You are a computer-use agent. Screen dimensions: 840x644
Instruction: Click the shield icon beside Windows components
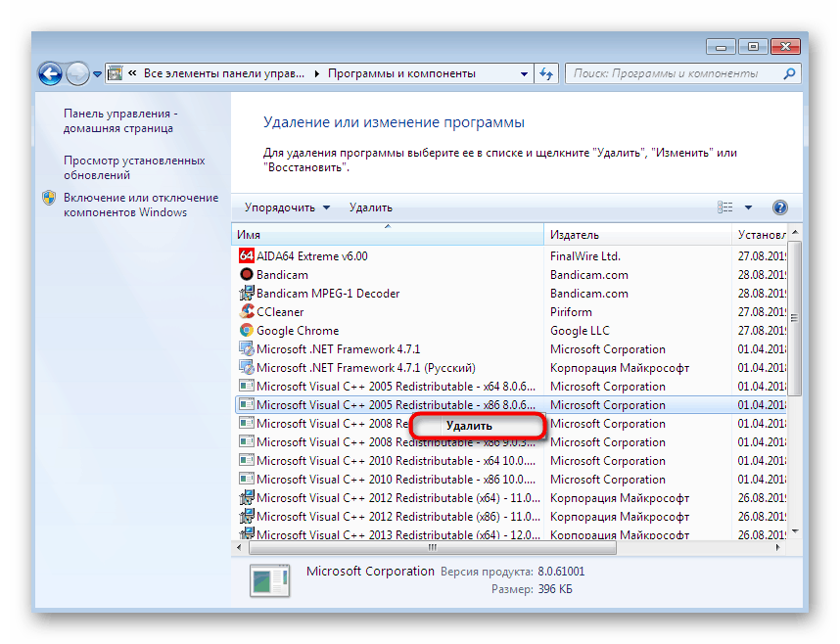(49, 198)
